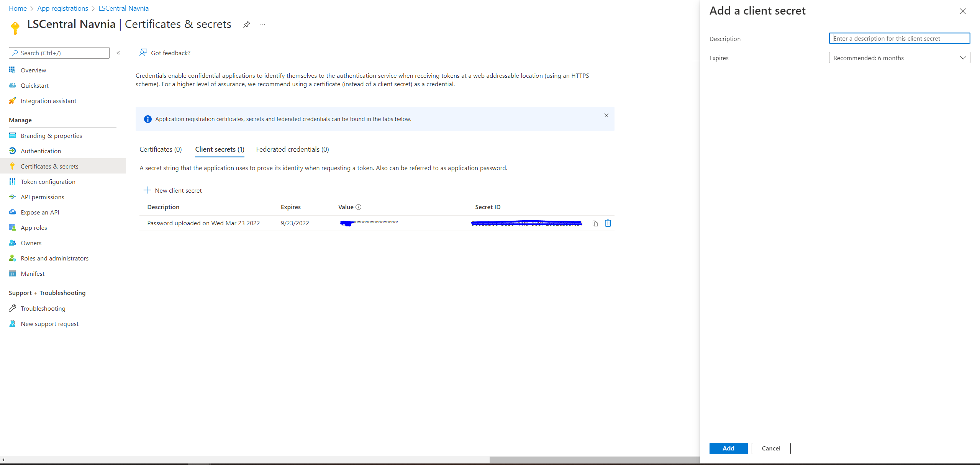
Task: Pin the Certificates & secrets page
Action: point(247,25)
